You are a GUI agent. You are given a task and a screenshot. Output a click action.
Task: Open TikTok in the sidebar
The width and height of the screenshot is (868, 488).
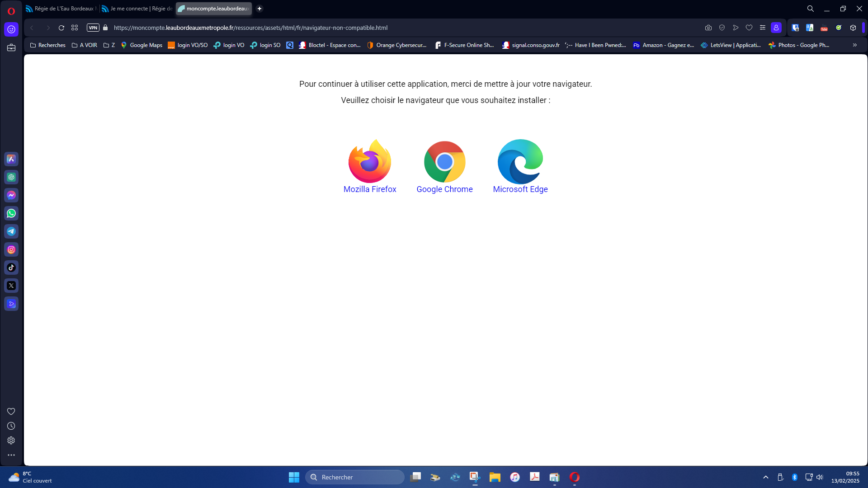coord(11,267)
